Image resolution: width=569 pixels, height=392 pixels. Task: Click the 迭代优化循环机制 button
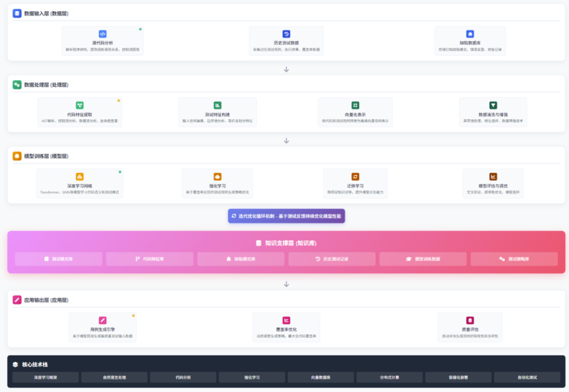[x=286, y=216]
